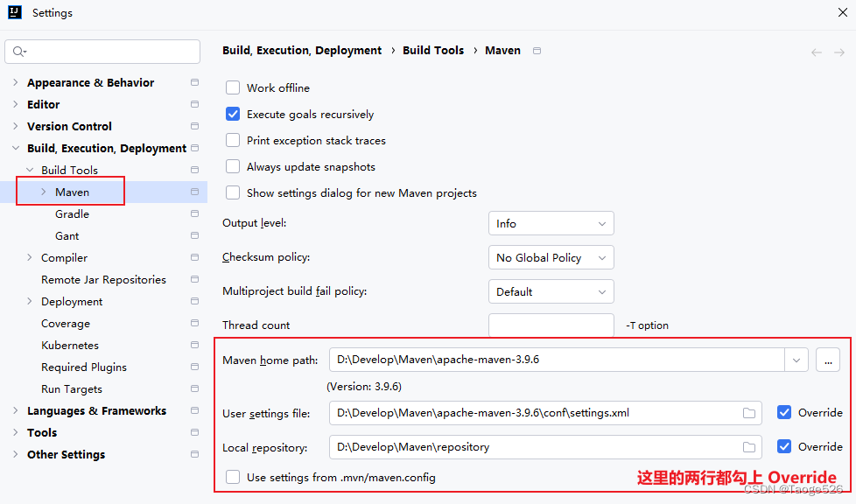Open Kubernetes settings page
This screenshot has height=504, width=856.
click(70, 345)
